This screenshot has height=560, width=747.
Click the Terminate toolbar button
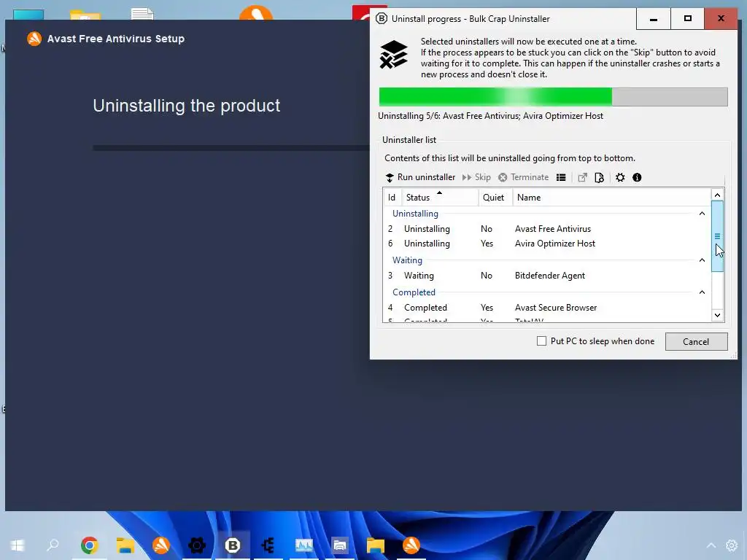click(x=524, y=177)
